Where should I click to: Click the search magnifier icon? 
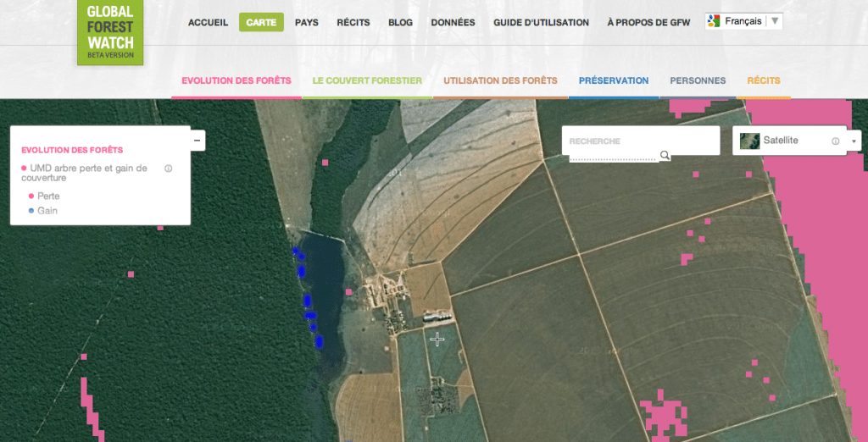[665, 156]
